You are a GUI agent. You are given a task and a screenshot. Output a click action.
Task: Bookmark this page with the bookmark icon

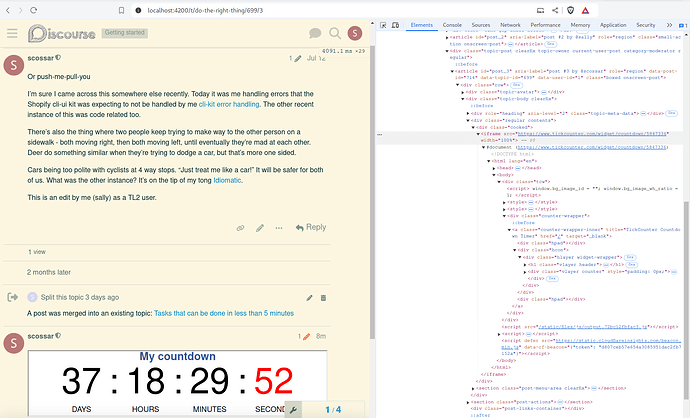click(121, 10)
